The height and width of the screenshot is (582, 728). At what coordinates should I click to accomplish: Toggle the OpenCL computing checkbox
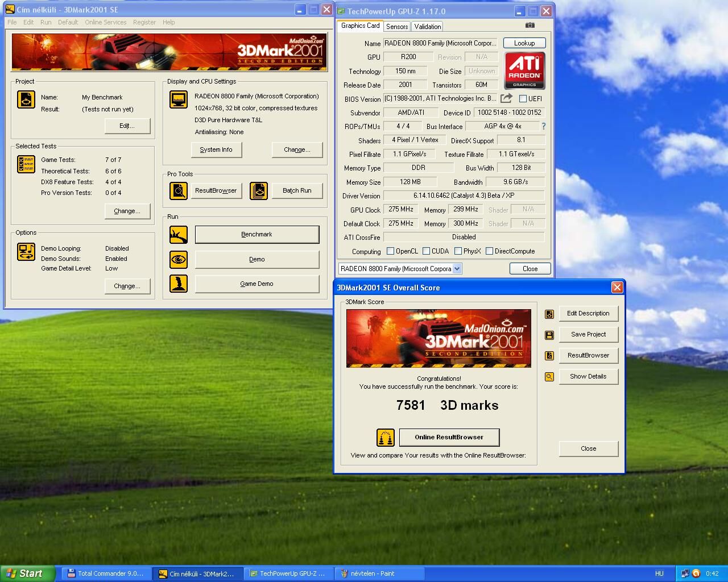tap(390, 251)
